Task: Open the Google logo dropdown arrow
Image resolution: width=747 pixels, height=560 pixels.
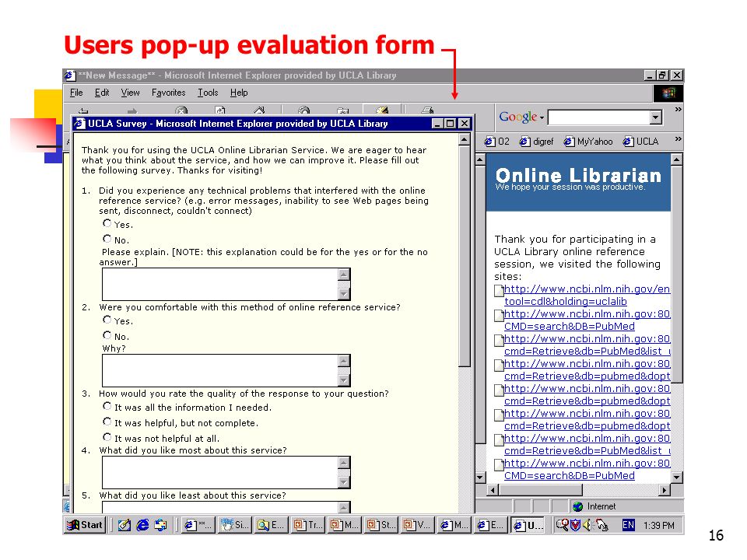Action: click(x=542, y=117)
